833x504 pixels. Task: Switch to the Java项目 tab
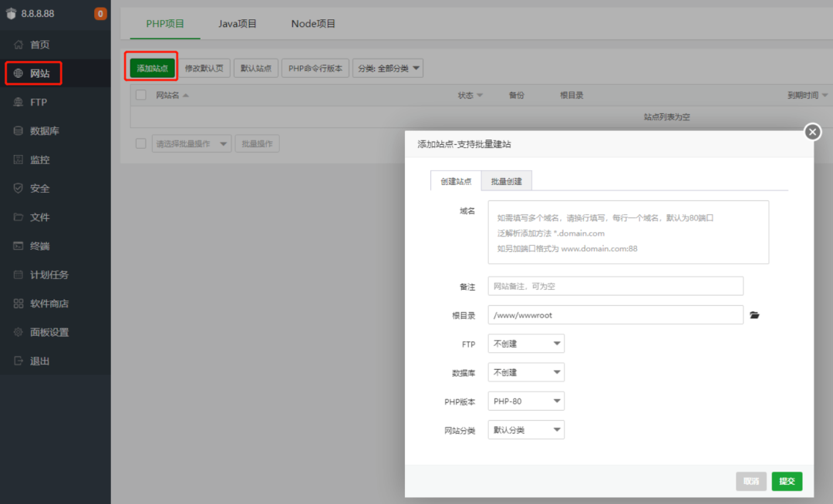click(238, 24)
